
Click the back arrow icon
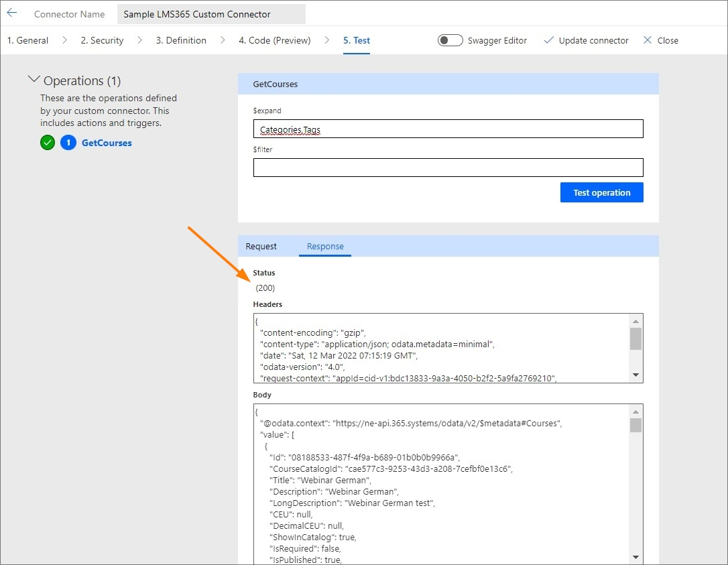point(12,13)
